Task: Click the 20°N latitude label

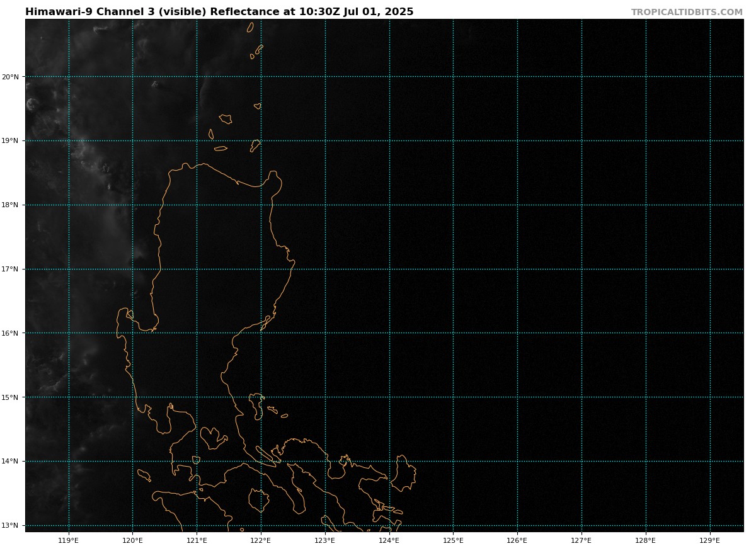Action: pos(10,77)
